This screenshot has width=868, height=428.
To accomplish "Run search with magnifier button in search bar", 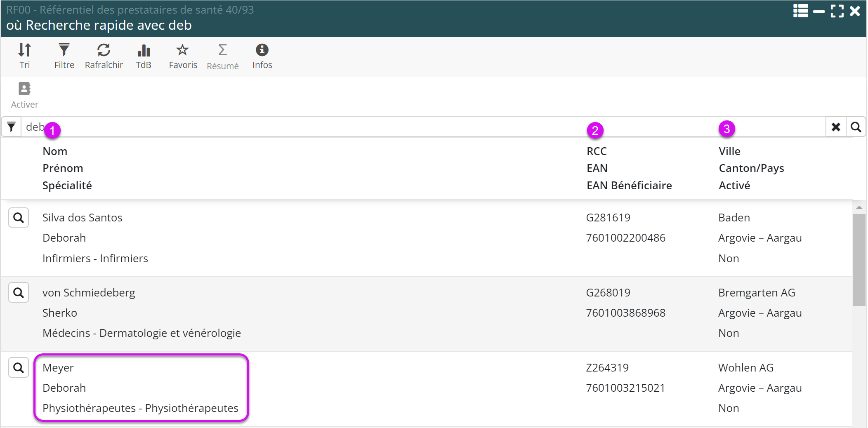I will pyautogui.click(x=856, y=127).
